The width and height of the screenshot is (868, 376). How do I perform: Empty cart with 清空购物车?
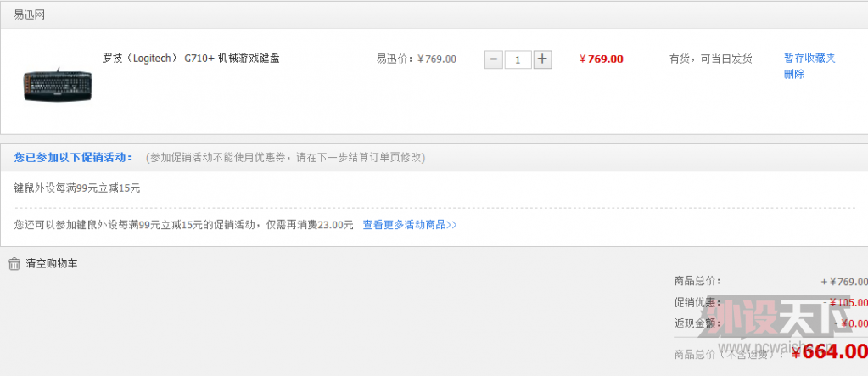(x=52, y=264)
